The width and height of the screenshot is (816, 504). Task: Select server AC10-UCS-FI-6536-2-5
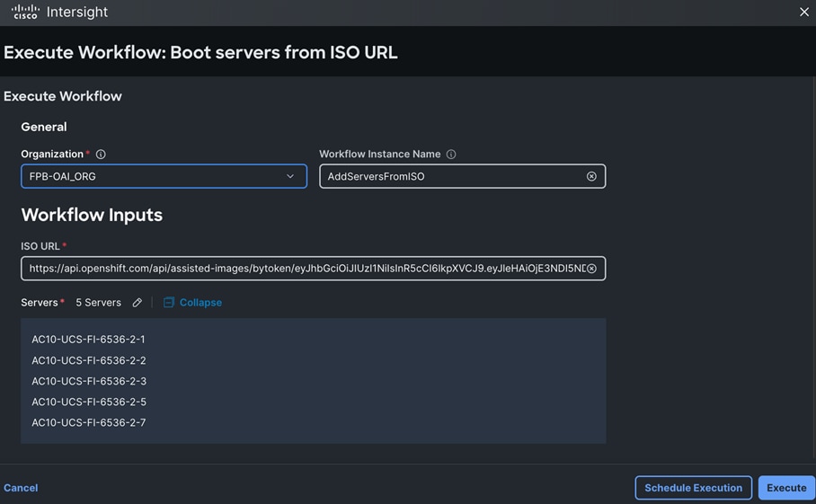point(89,402)
